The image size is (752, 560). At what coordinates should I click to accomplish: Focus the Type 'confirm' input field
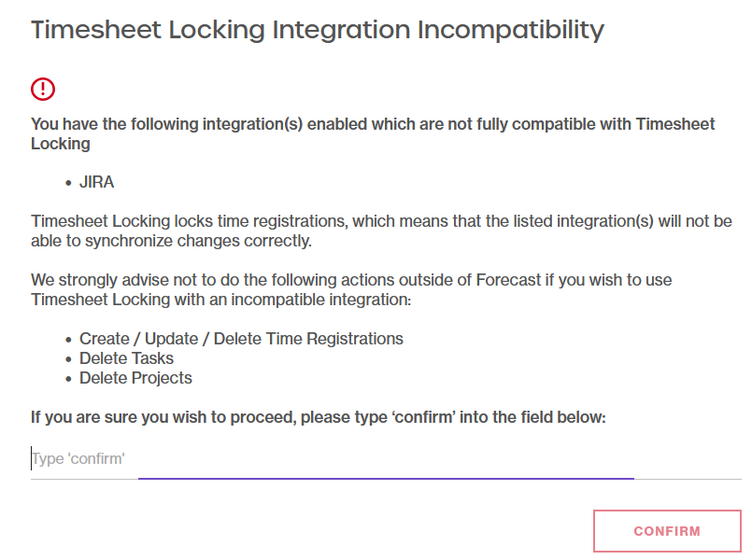386,459
